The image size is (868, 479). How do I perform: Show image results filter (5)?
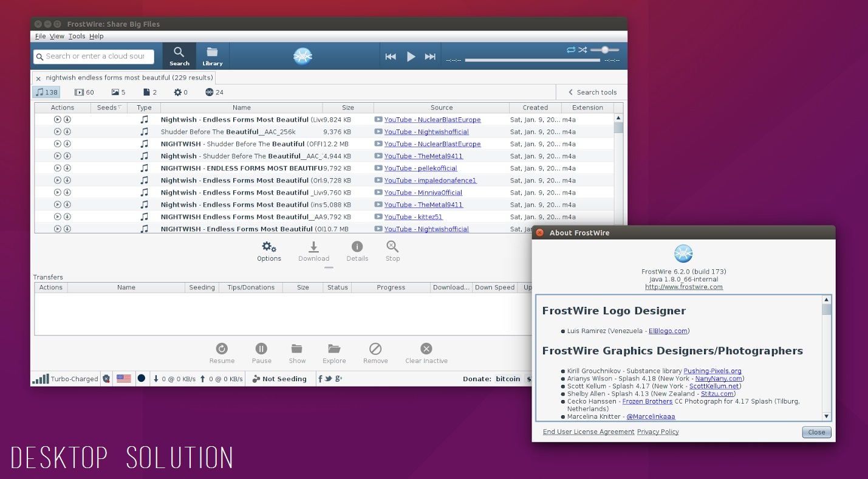(x=118, y=92)
